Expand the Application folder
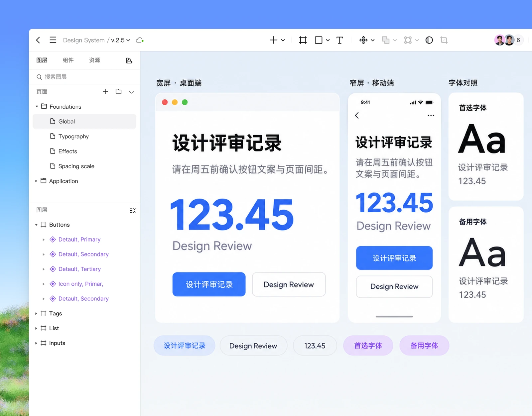 tap(36, 181)
